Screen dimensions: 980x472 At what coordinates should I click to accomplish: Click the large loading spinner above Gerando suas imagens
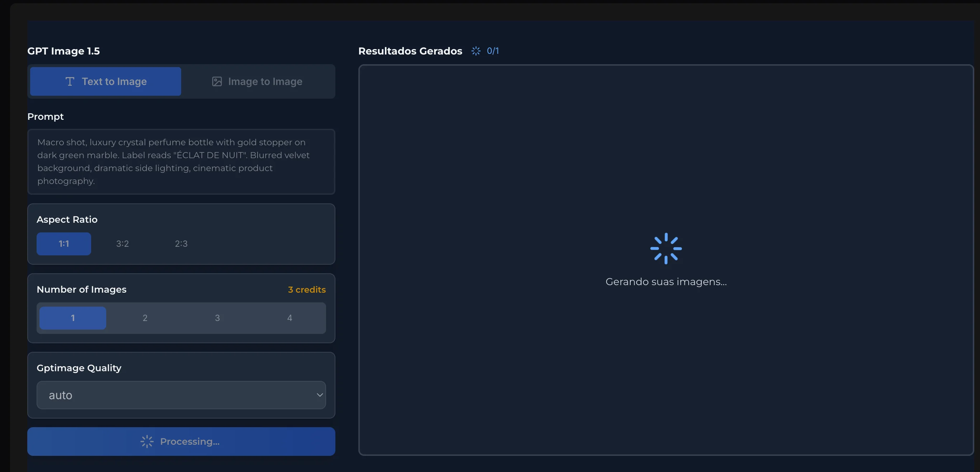click(x=666, y=248)
